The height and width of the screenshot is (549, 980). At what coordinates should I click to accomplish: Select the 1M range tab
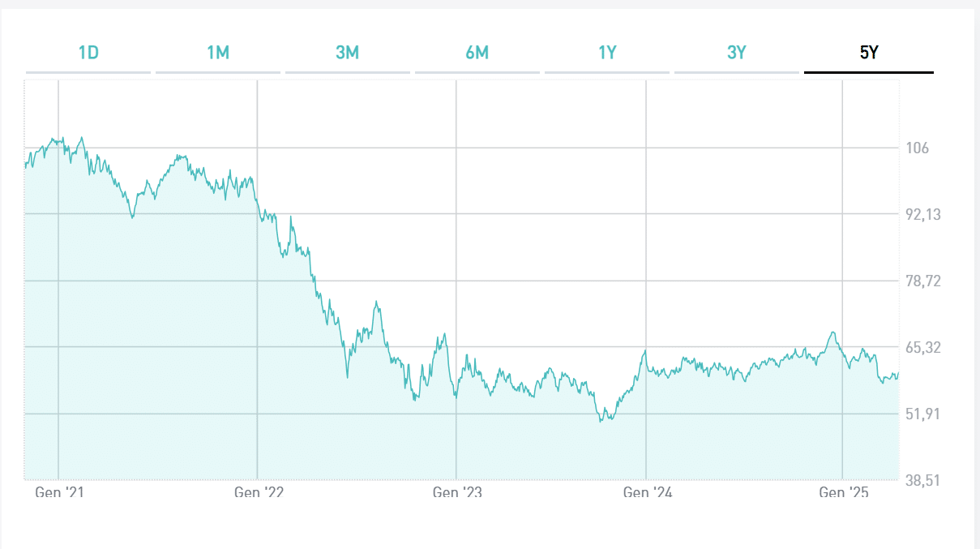[x=218, y=54]
